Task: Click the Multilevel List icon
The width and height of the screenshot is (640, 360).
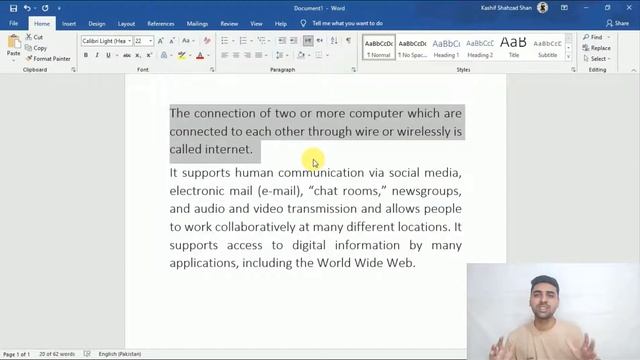Action: pos(262,40)
